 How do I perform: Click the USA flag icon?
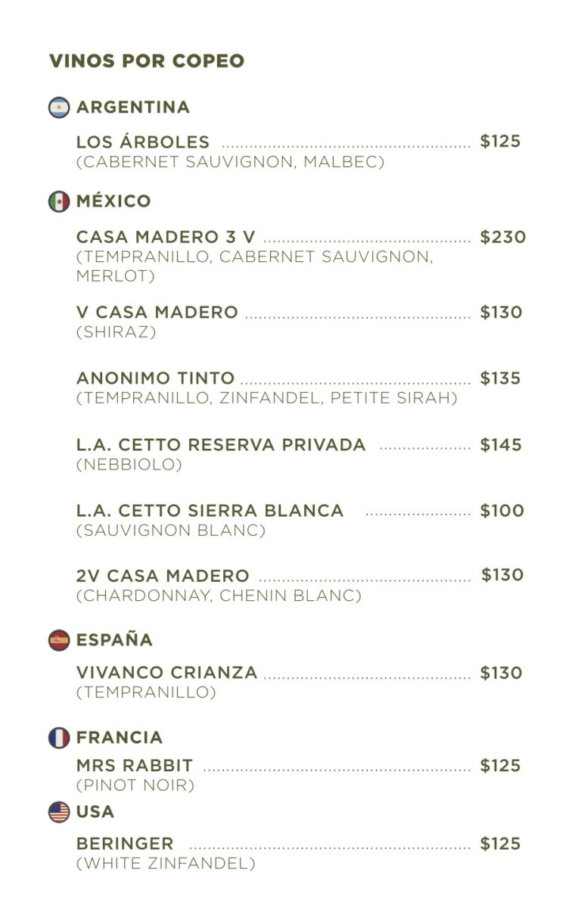pyautogui.click(x=59, y=812)
